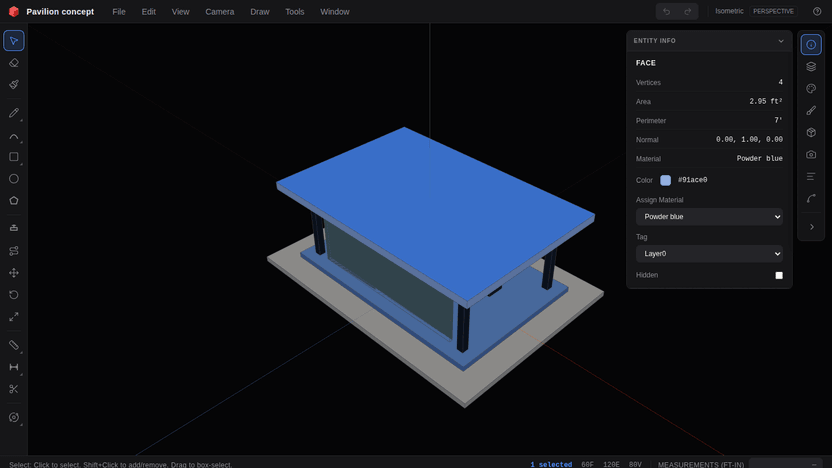Open the File menu
Image resolution: width=832 pixels, height=468 pixels.
(119, 12)
